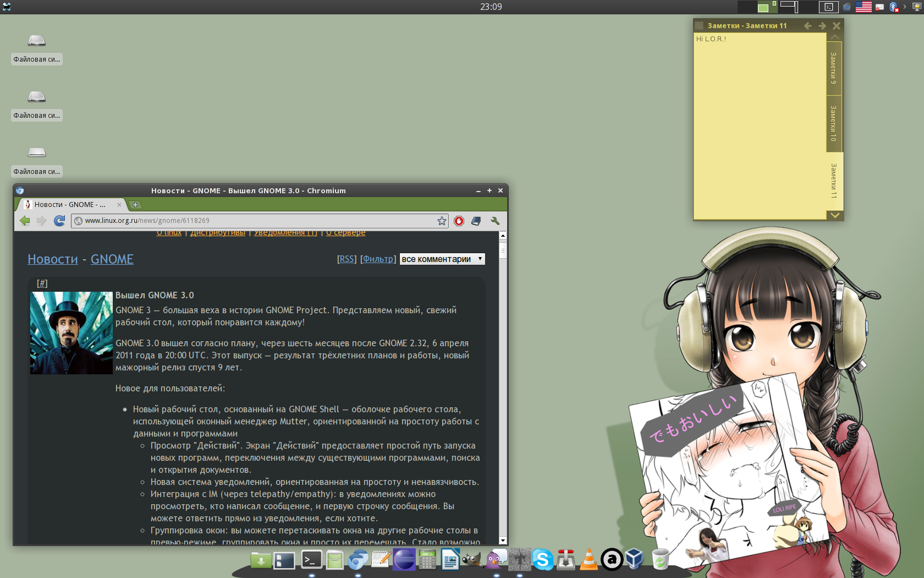Viewport: 924px width, 578px height.
Task: Click the scroll-up arrow of the page scrollbar
Action: pos(503,235)
